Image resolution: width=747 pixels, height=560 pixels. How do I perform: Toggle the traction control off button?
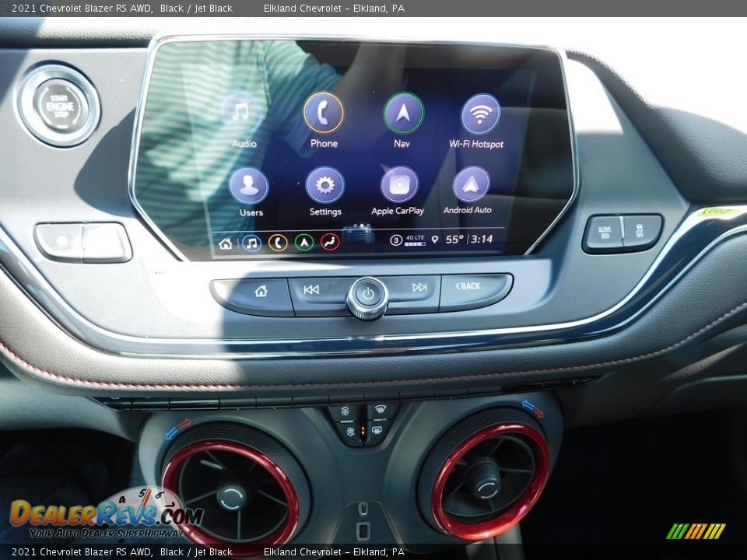coord(641,231)
